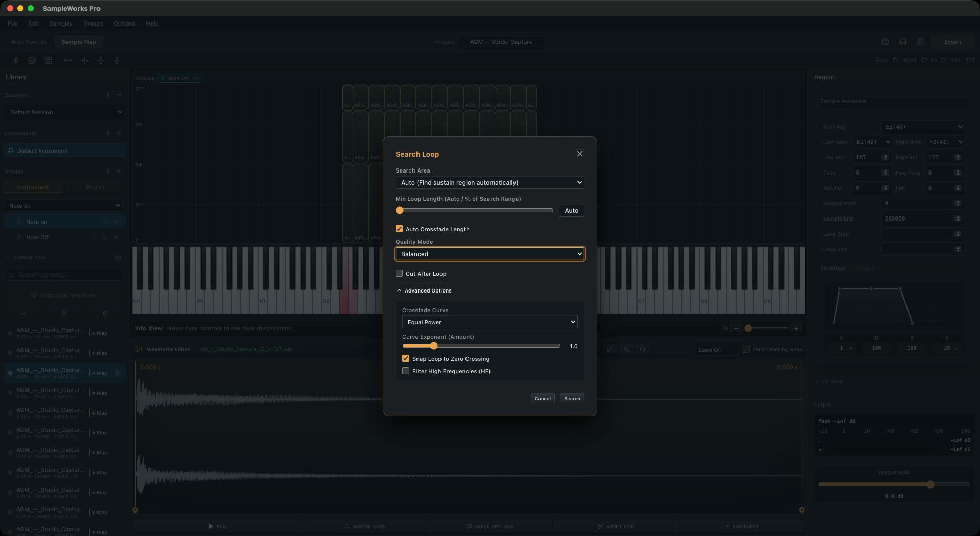Open the Low Note dropdown
980x536 pixels.
coord(872,142)
